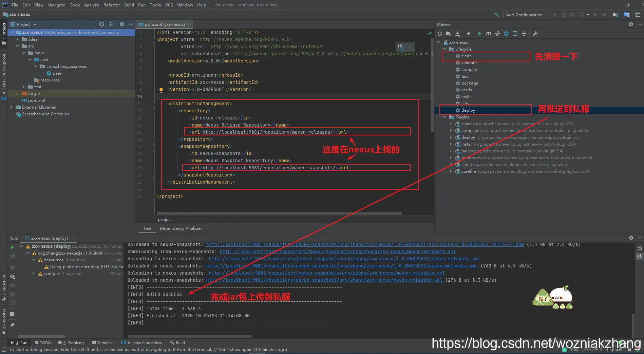Add Maven project with plus icon
Viewport: 644px width, 354px height.
point(469,34)
